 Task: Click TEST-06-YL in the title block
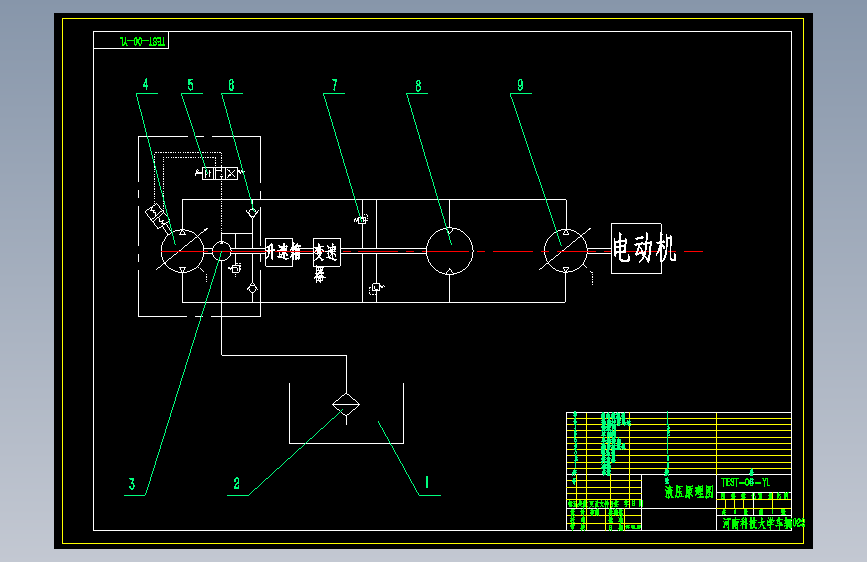pyautogui.click(x=745, y=482)
